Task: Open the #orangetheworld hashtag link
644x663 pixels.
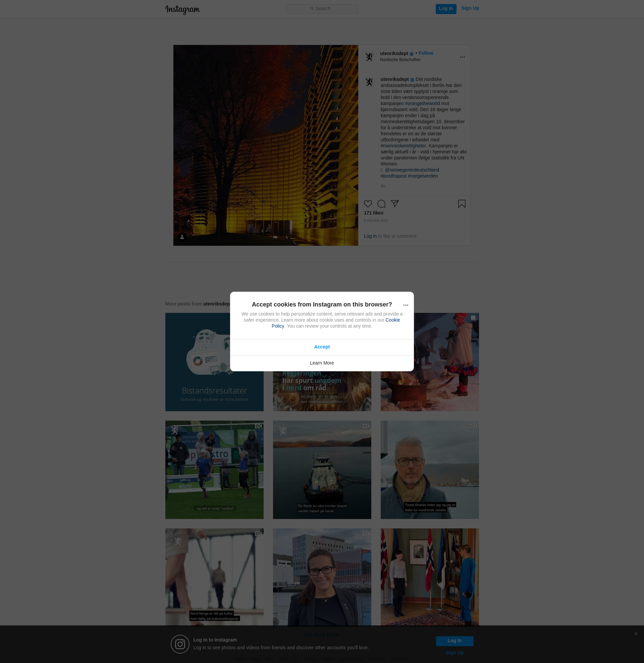Action: (422, 103)
